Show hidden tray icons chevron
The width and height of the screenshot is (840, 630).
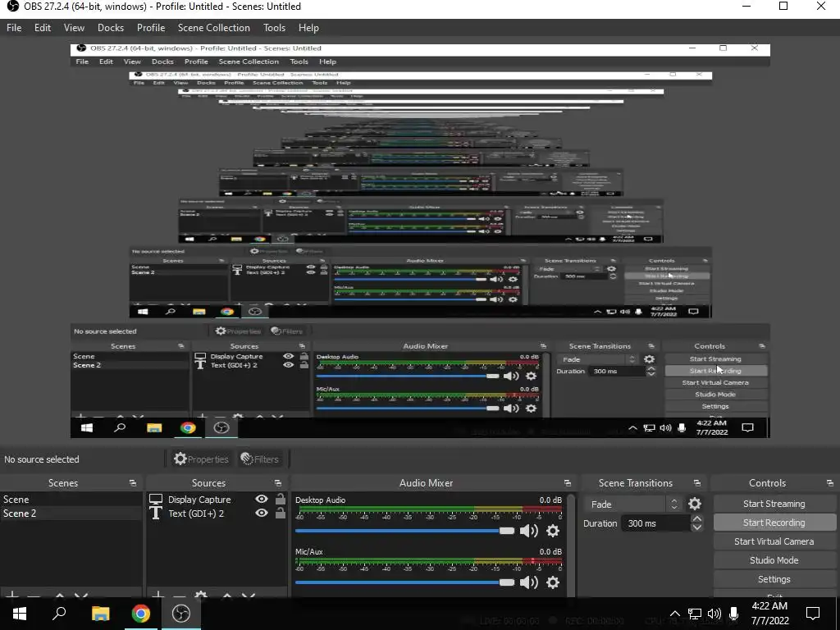click(675, 614)
